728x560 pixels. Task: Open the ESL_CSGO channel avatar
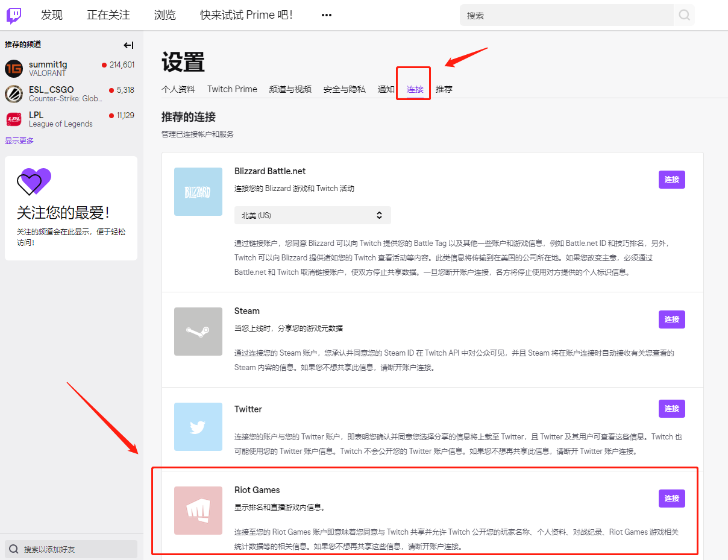13,93
